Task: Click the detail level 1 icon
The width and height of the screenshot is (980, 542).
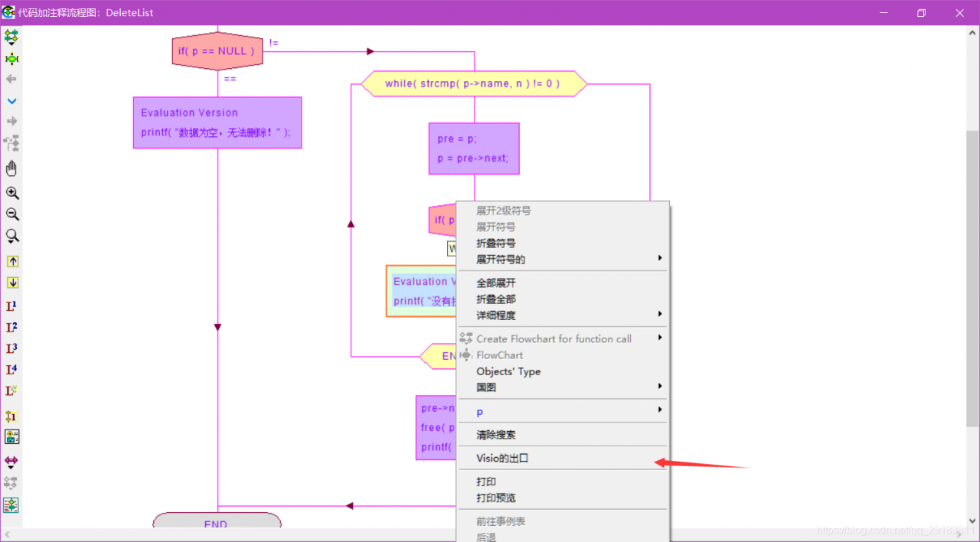Action: pyautogui.click(x=11, y=305)
